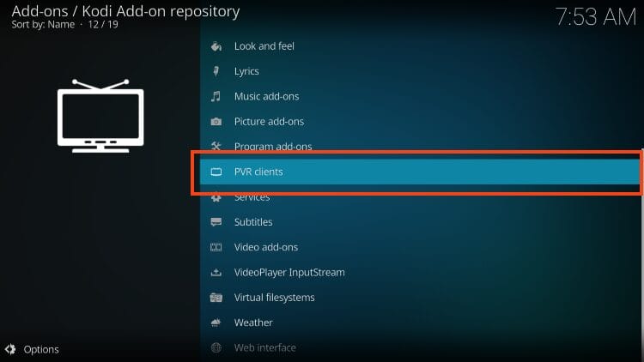Screen dimensions: 644x362
Task: Select the TV screen icon for PVR clients
Action: click(x=216, y=172)
